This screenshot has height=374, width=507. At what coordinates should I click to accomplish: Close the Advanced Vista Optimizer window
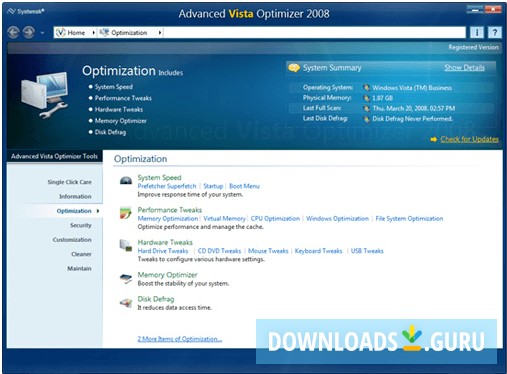pyautogui.click(x=493, y=9)
